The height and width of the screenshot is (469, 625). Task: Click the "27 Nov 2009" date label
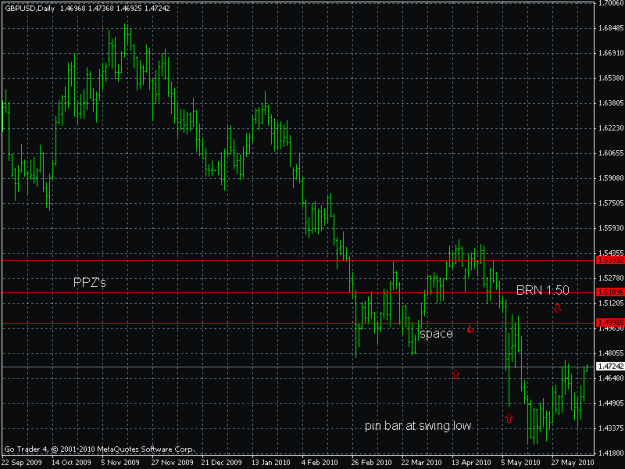pyautogui.click(x=172, y=462)
